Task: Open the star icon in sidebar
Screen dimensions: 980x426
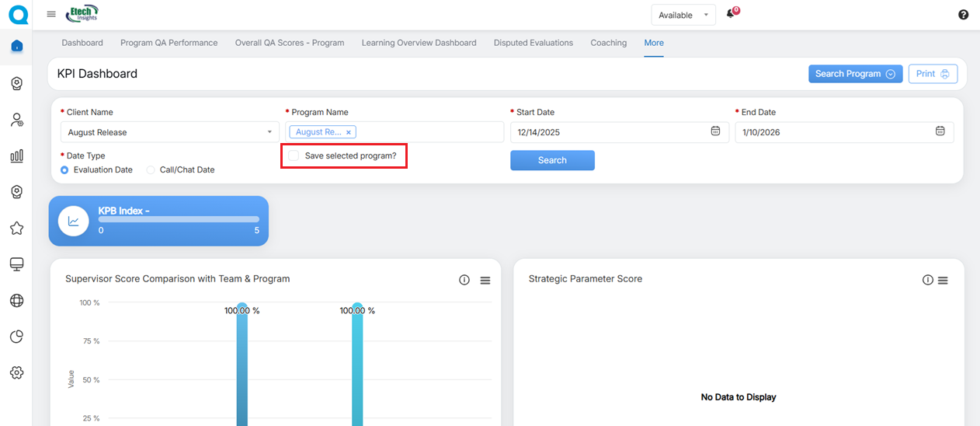Action: [16, 229]
